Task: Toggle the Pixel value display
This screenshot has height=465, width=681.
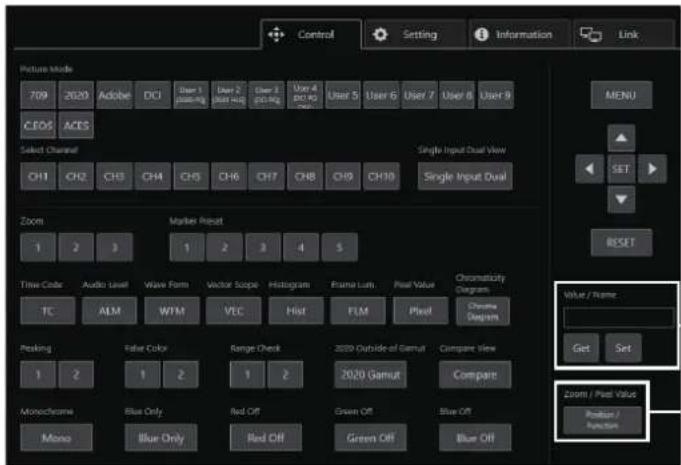Action: coord(420,311)
